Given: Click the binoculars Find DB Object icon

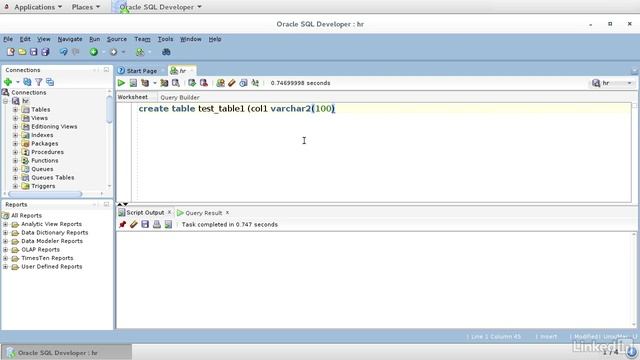Looking at the screenshot, I should click(x=166, y=52).
